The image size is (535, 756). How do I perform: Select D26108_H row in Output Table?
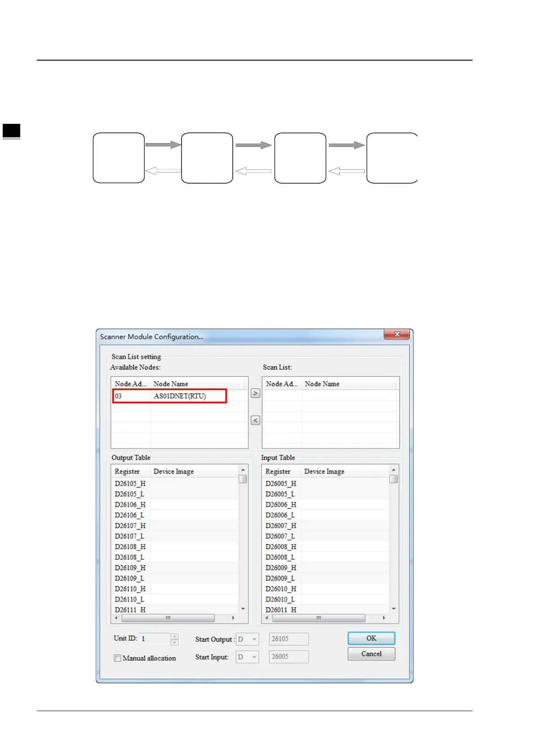click(x=175, y=547)
